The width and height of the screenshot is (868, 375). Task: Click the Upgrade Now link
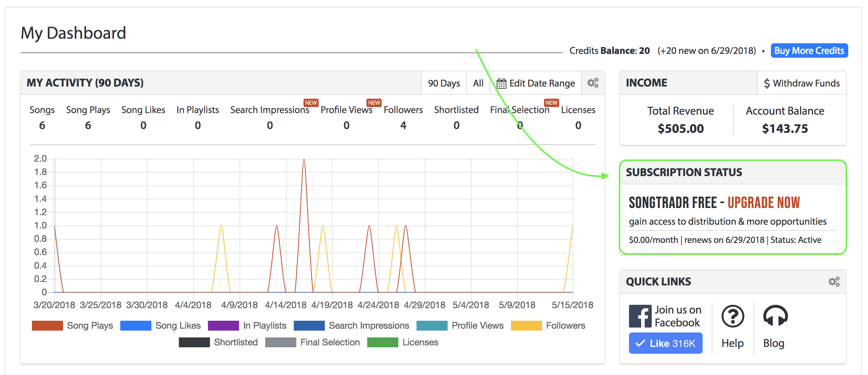pos(763,203)
